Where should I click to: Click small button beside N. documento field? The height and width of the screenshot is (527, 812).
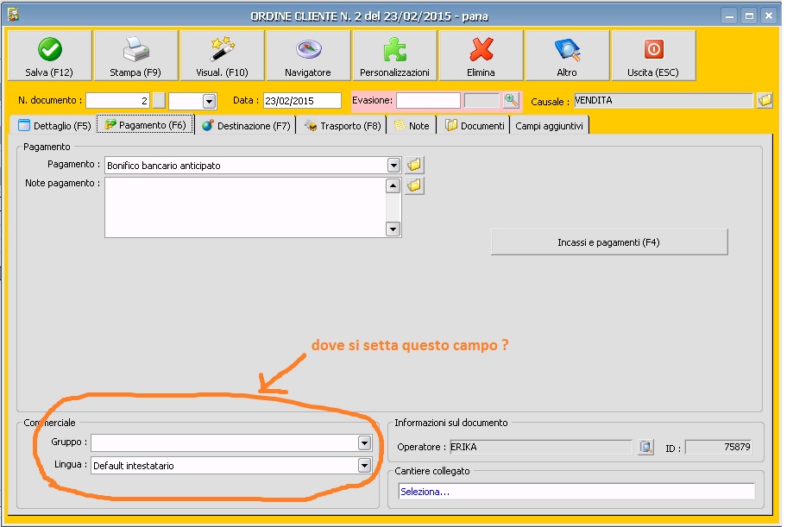tap(159, 100)
